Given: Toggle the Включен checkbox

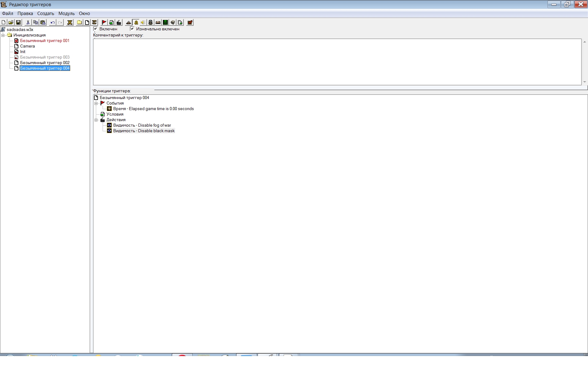Looking at the screenshot, I should pyautogui.click(x=96, y=29).
